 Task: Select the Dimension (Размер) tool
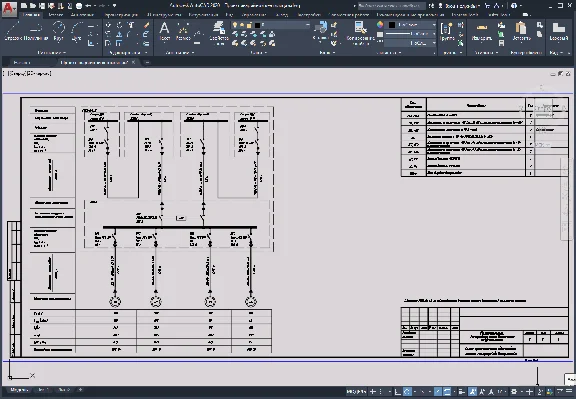point(183,31)
